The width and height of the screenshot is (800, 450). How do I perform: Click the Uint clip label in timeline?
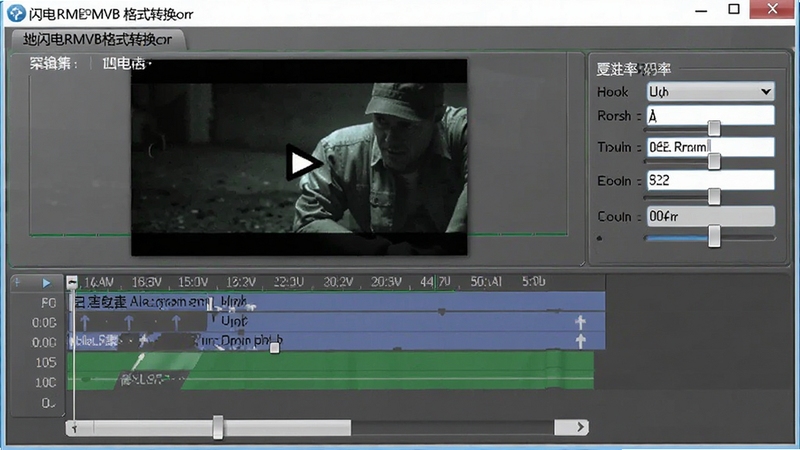234,321
